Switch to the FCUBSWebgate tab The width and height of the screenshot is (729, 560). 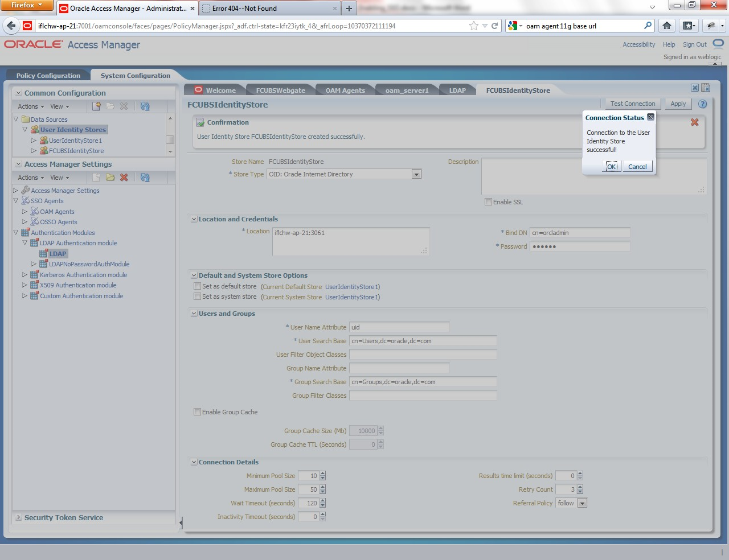click(x=280, y=90)
